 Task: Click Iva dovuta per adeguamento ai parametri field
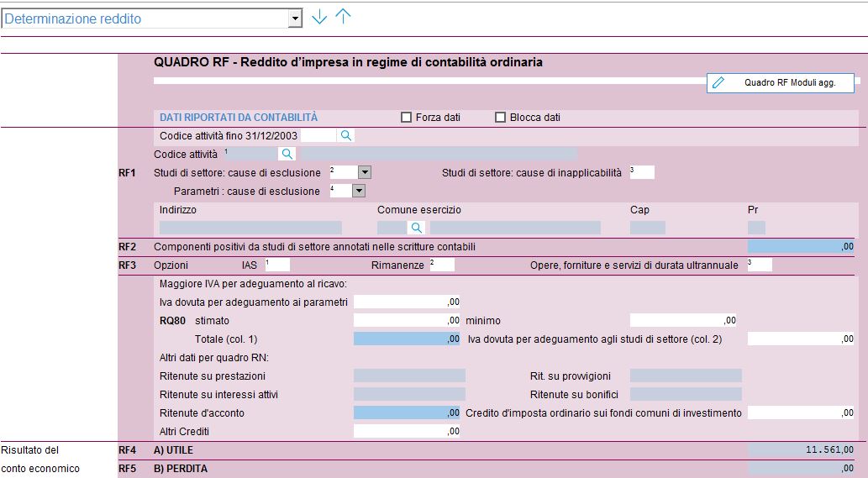(407, 302)
